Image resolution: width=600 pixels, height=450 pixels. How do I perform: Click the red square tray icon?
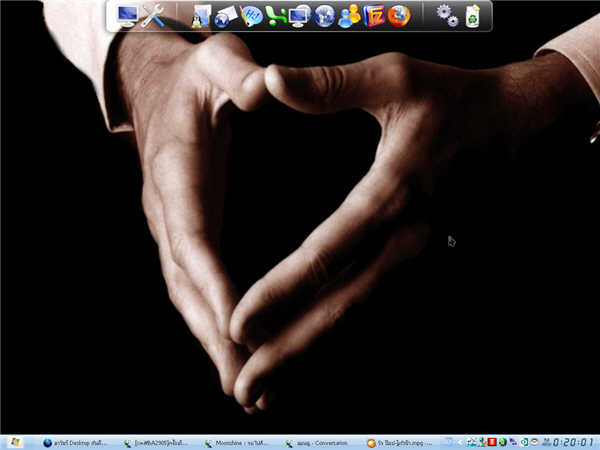492,442
